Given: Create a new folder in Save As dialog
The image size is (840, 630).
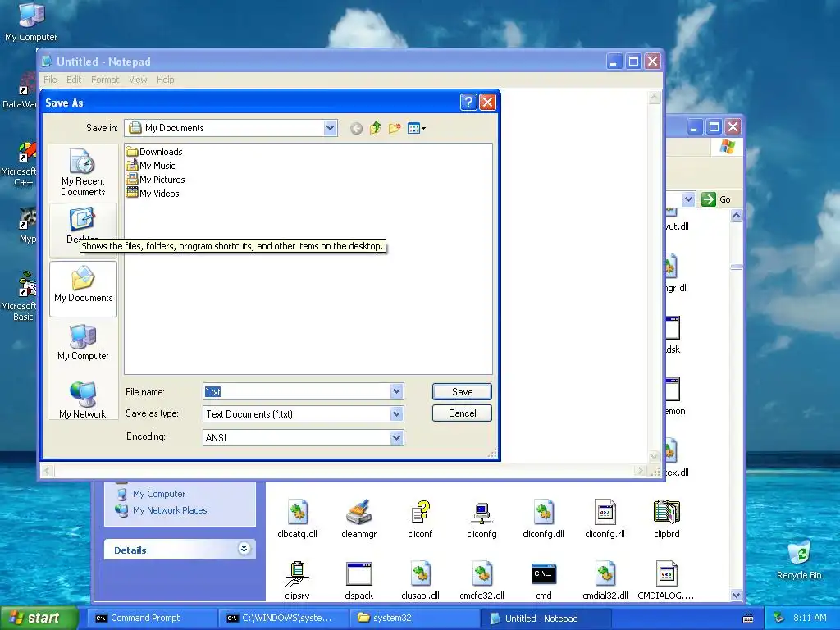Looking at the screenshot, I should 395,128.
